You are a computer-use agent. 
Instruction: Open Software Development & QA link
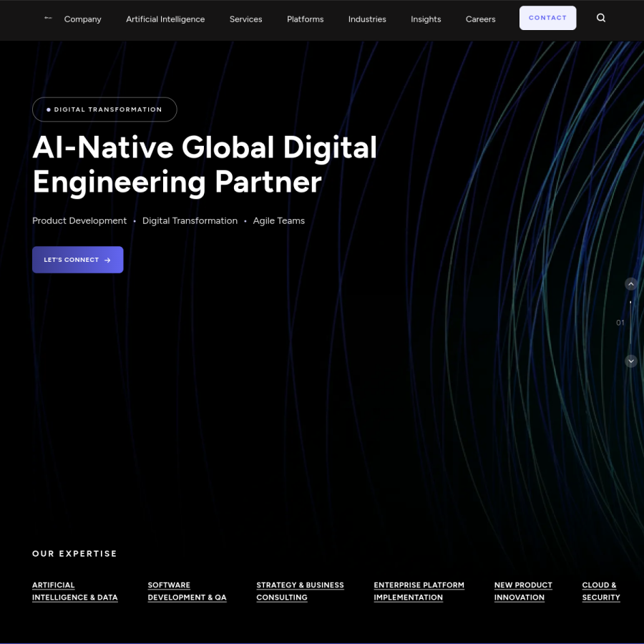coord(187,591)
